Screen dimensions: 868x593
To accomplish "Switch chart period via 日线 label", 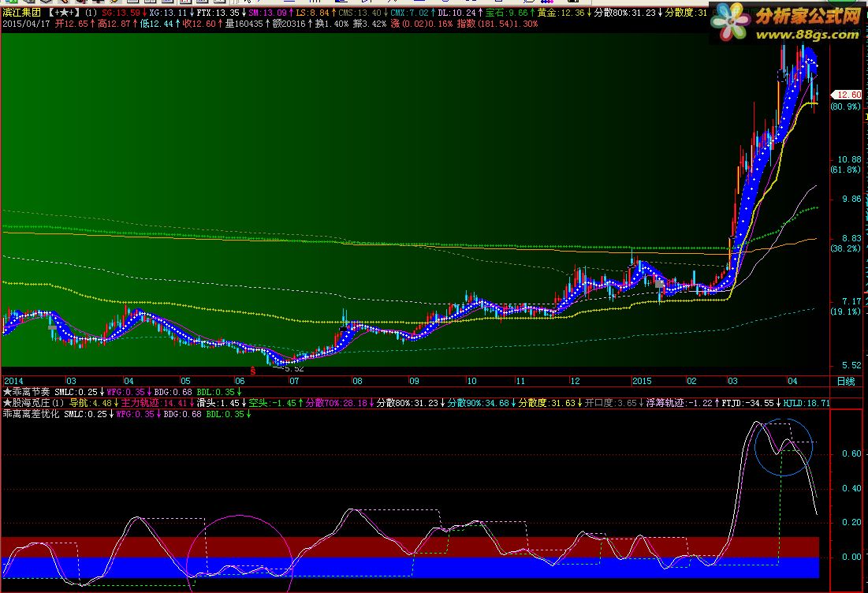I will coord(846,381).
